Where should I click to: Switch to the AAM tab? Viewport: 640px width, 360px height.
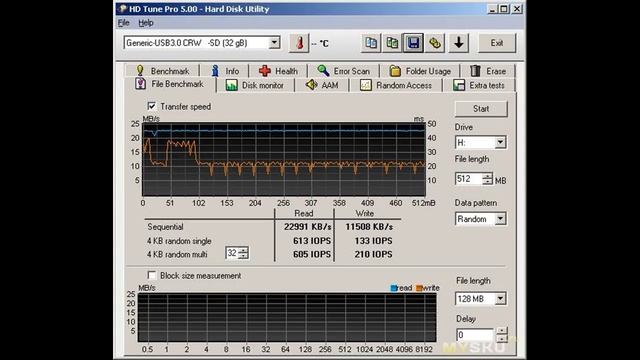pos(322,85)
